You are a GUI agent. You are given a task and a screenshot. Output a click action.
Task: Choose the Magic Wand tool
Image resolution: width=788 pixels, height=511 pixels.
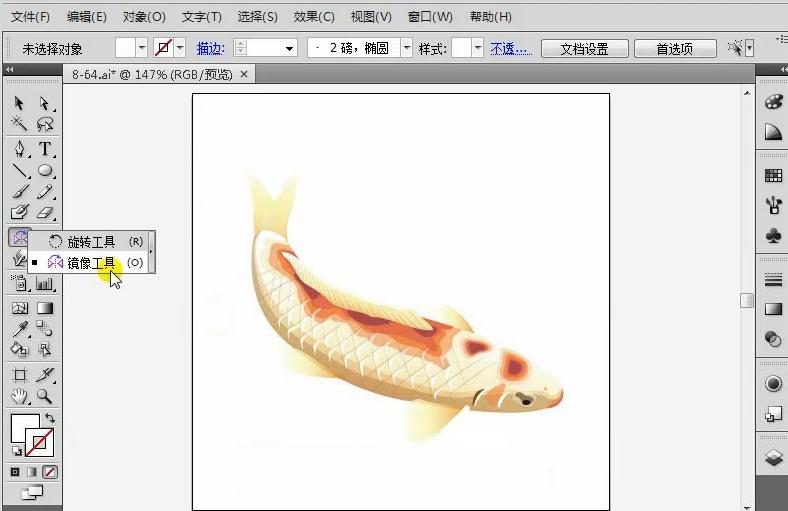click(19, 124)
